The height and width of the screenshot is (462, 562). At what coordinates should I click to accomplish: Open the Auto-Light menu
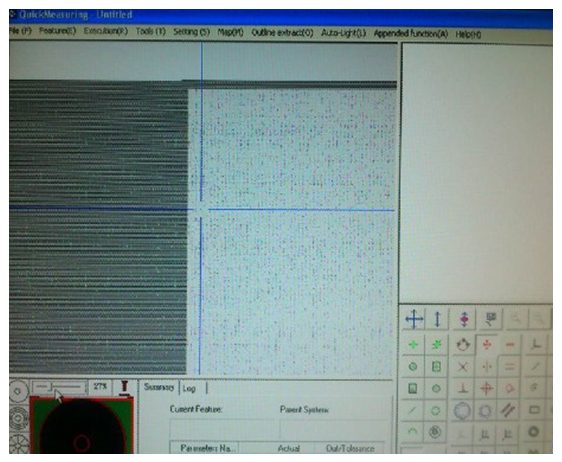coord(343,33)
